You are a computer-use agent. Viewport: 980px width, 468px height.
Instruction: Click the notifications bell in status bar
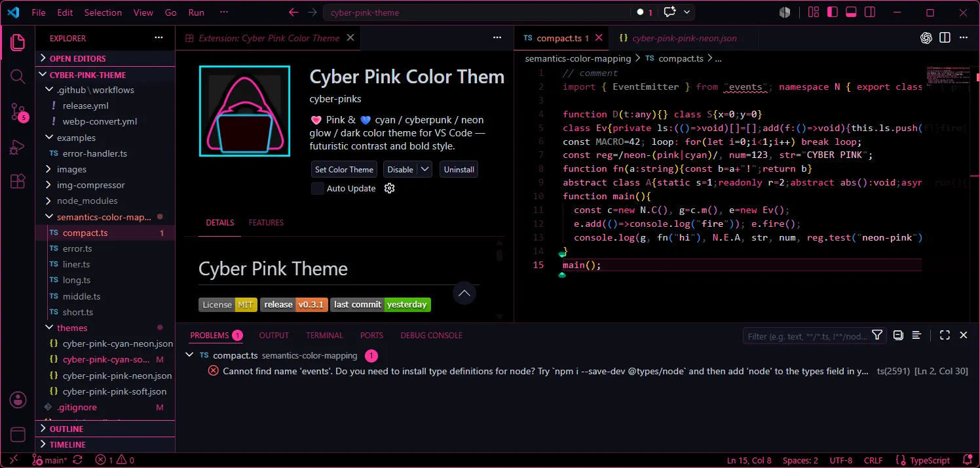tap(967, 460)
